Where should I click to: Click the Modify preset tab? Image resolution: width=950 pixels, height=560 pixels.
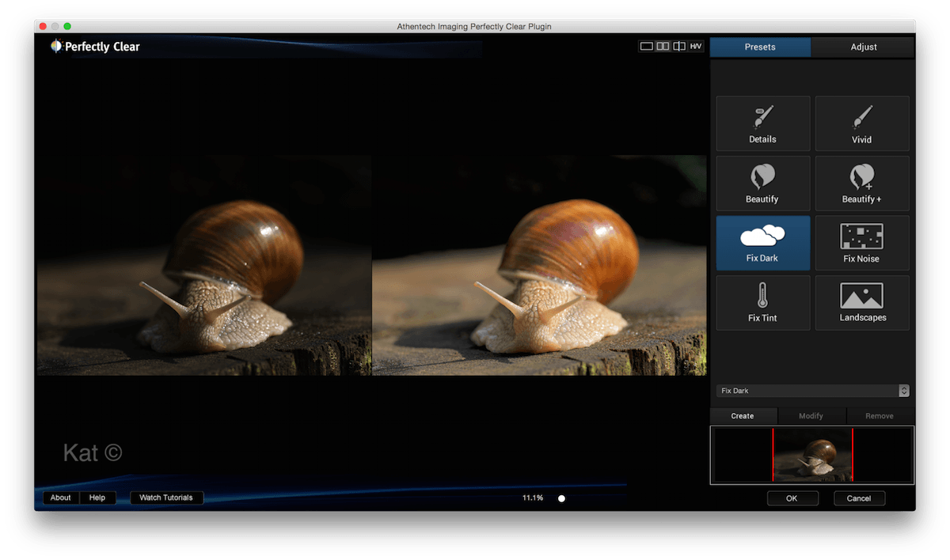tap(811, 416)
